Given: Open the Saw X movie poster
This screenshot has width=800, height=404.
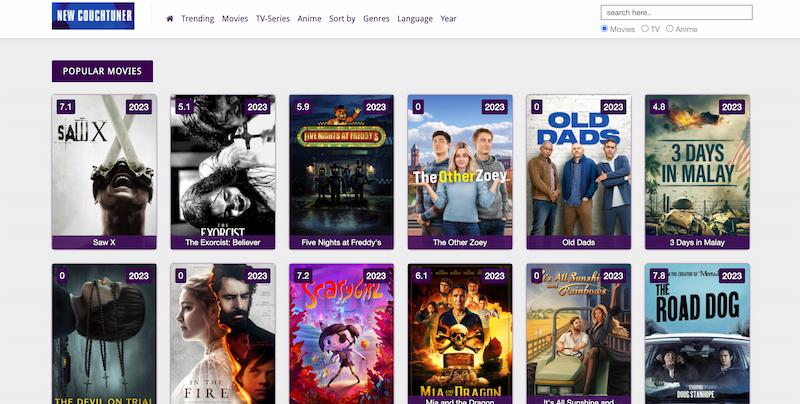Looking at the screenshot, I should (x=104, y=165).
